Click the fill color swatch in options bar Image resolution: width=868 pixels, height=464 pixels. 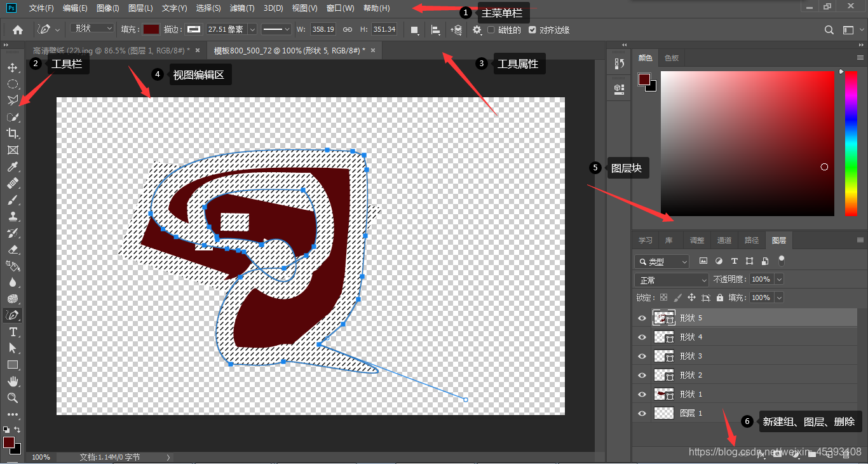point(151,29)
